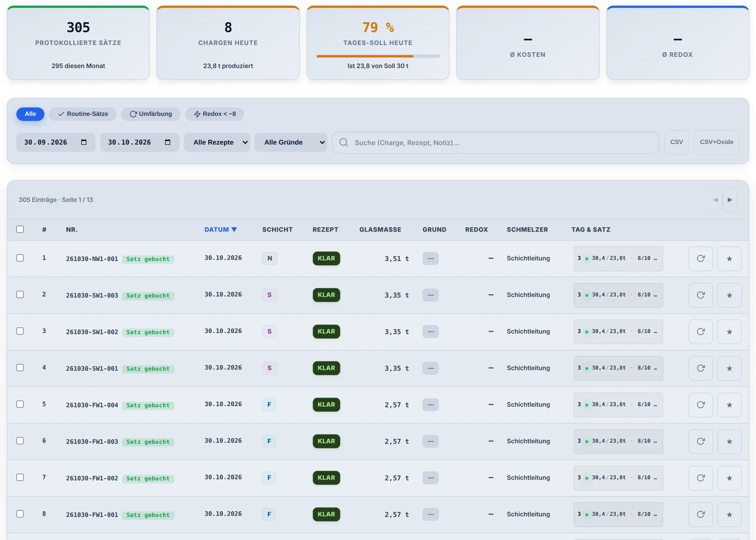Click the refresh icon in row 261030-SW1-002

tap(700, 332)
